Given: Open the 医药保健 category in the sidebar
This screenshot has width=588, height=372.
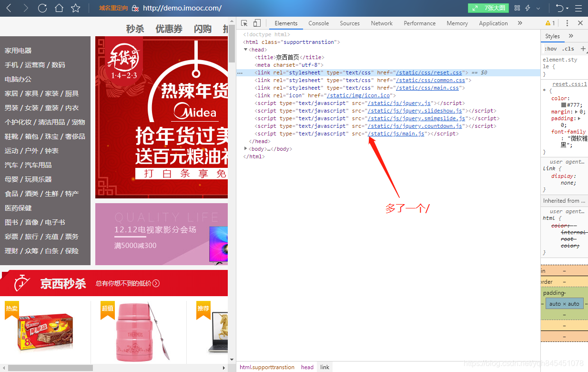Looking at the screenshot, I should point(18,208).
